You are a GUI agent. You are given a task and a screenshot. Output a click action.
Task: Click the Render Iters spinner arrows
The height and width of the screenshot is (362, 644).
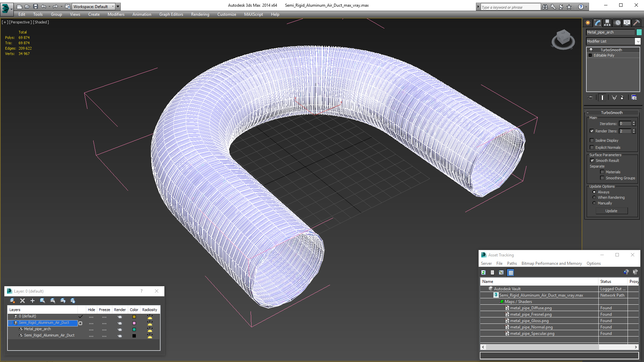(x=634, y=131)
